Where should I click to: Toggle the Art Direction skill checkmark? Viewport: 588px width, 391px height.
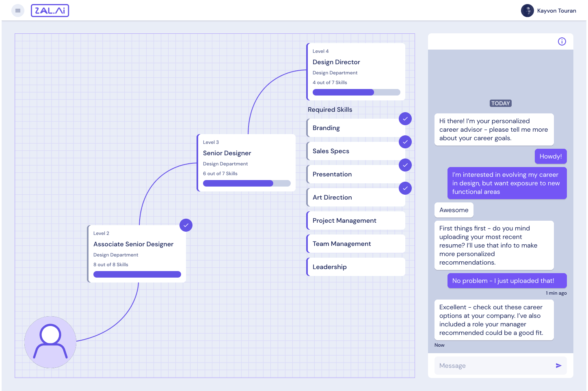(405, 188)
